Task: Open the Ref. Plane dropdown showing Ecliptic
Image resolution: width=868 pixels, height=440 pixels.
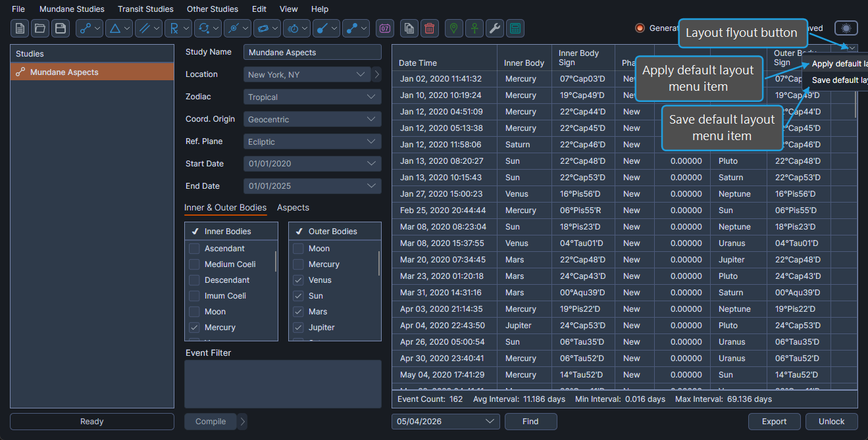Action: pyautogui.click(x=313, y=141)
